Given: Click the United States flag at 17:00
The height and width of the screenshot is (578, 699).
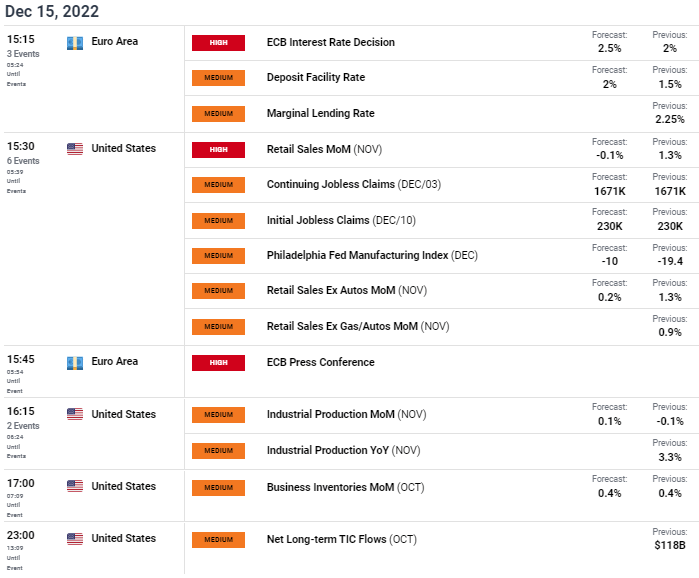Looking at the screenshot, I should 75,486.
